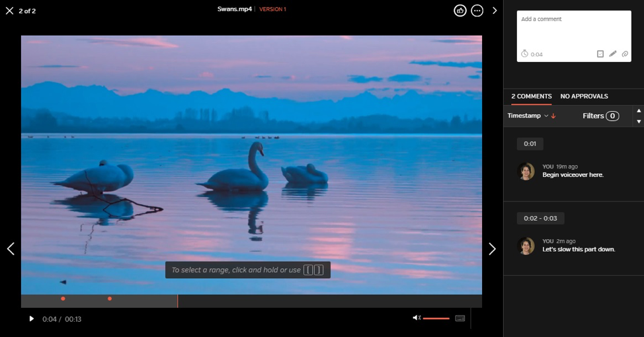Jump to the 0:01 timestamp badge
This screenshot has height=337, width=644.
coord(530,143)
